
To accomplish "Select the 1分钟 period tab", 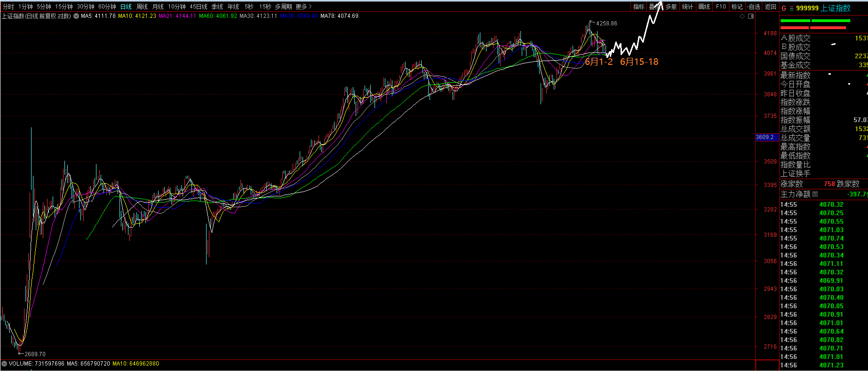I will pyautogui.click(x=25, y=7).
